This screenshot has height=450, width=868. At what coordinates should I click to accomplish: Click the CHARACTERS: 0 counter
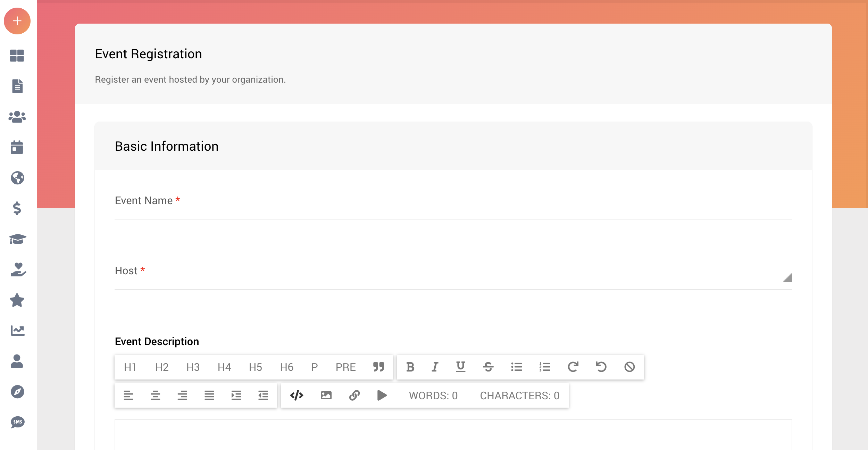pos(520,395)
